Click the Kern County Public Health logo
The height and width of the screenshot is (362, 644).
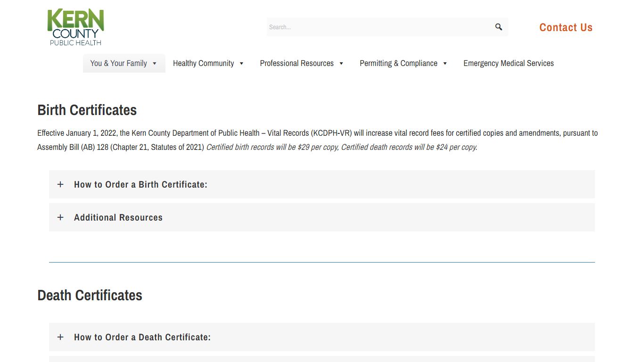click(75, 27)
